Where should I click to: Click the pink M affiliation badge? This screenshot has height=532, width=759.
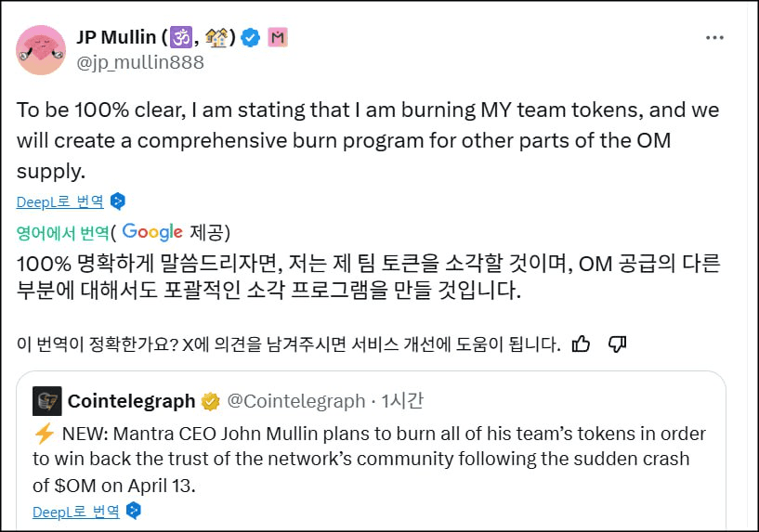click(x=278, y=38)
